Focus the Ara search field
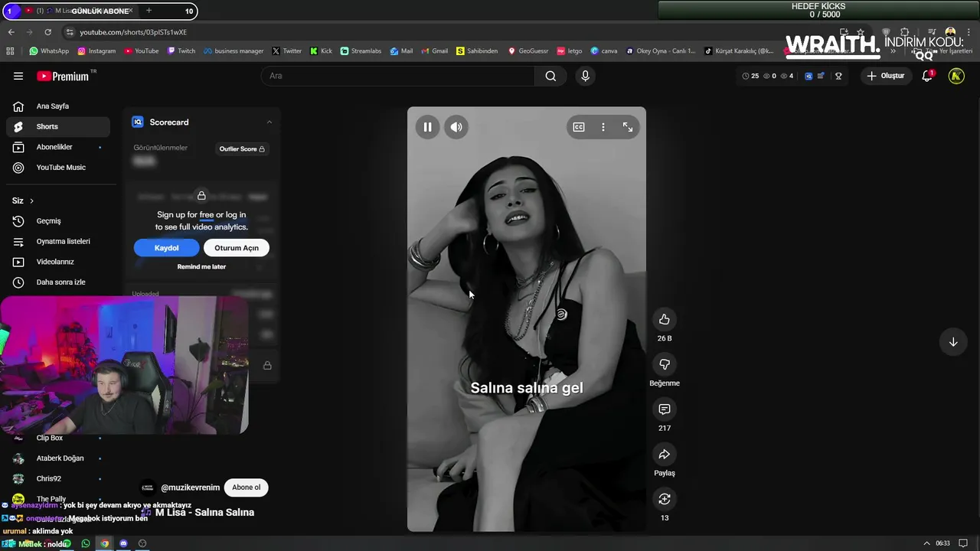This screenshot has height=551, width=980. coord(398,76)
